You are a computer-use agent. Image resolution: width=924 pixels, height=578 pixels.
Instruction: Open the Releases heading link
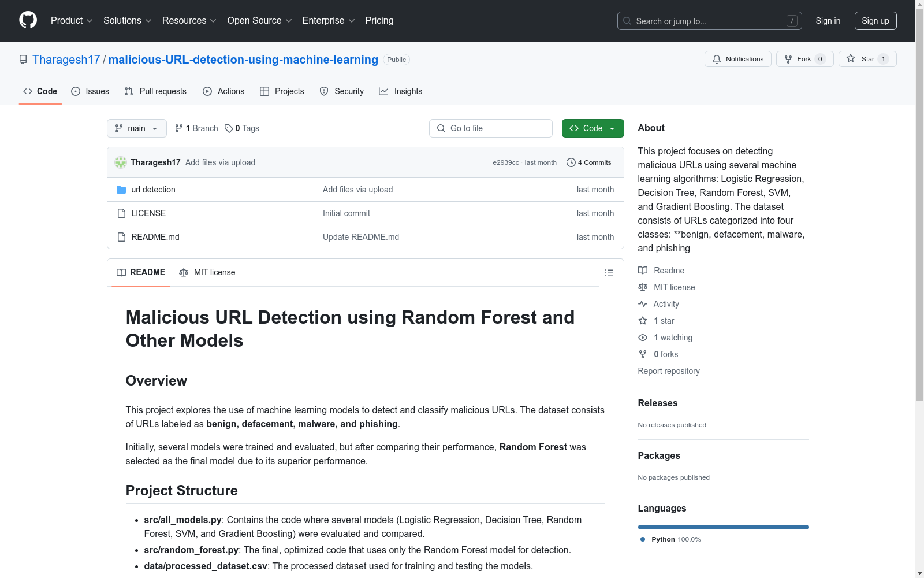coord(658,403)
